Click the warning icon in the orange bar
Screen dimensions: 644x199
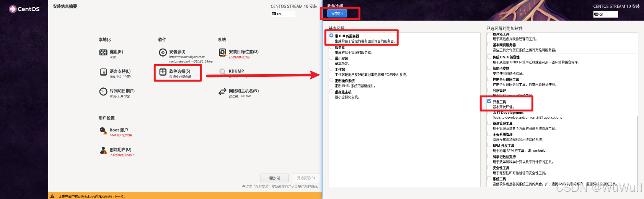point(52,196)
